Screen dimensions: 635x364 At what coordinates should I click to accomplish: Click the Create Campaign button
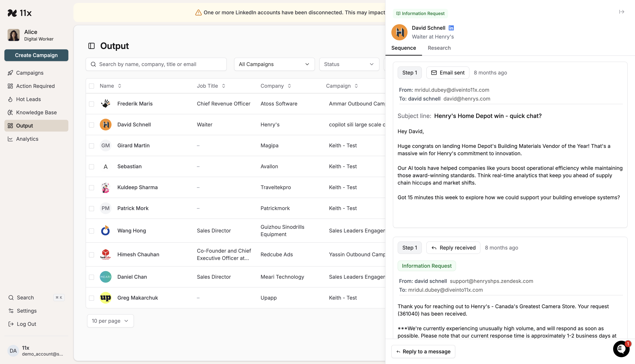pos(36,55)
